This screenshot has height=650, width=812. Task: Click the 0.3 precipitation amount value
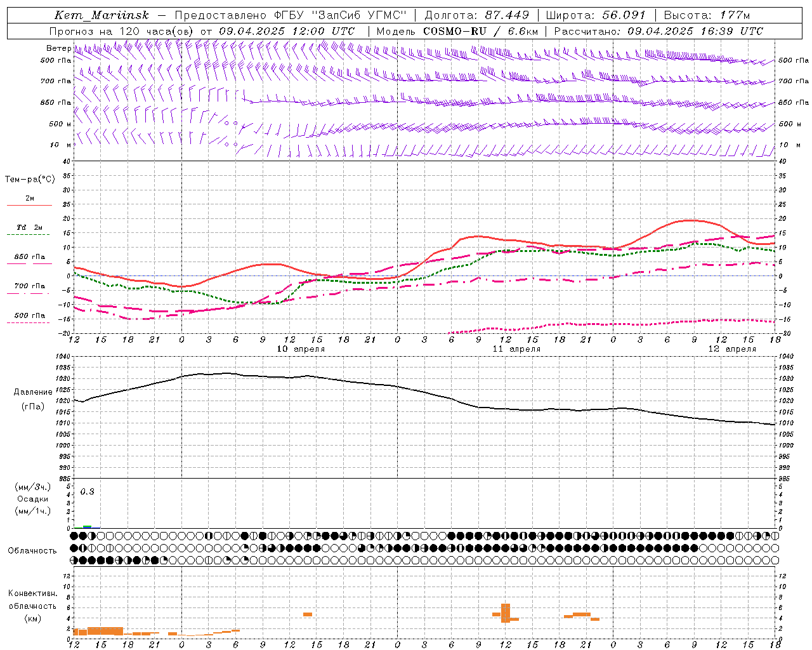tap(87, 492)
